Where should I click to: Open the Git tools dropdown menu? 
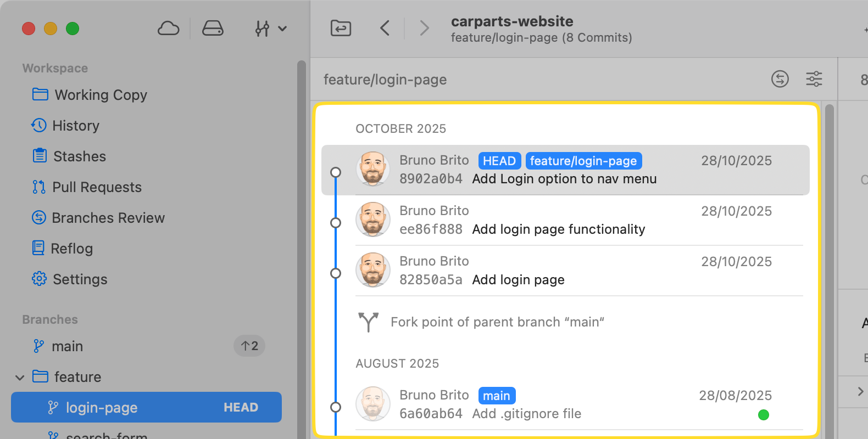[270, 29]
